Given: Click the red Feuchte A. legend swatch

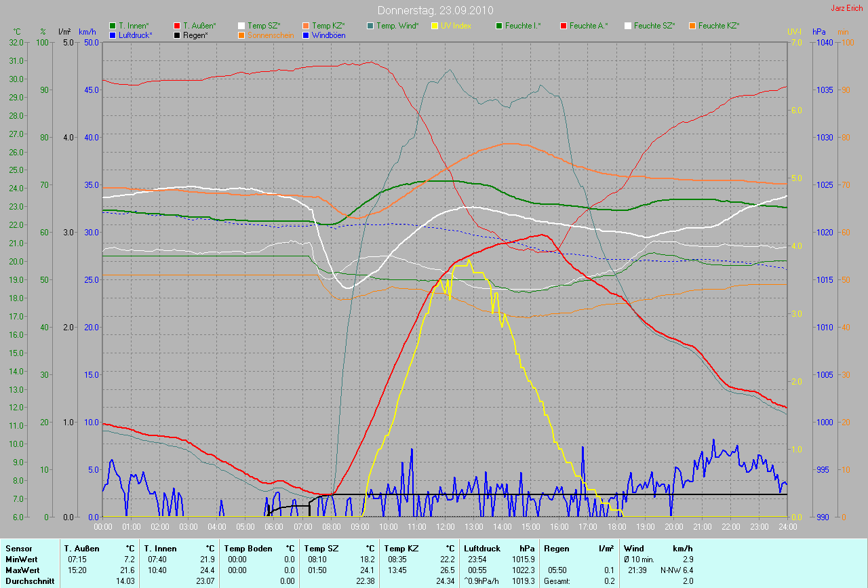Looking at the screenshot, I should pos(564,26).
